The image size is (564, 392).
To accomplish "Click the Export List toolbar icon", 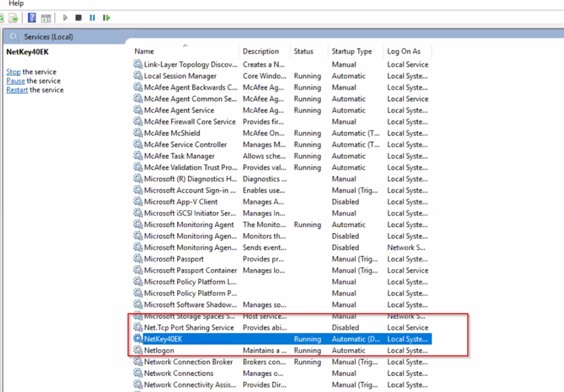I will [x=13, y=18].
